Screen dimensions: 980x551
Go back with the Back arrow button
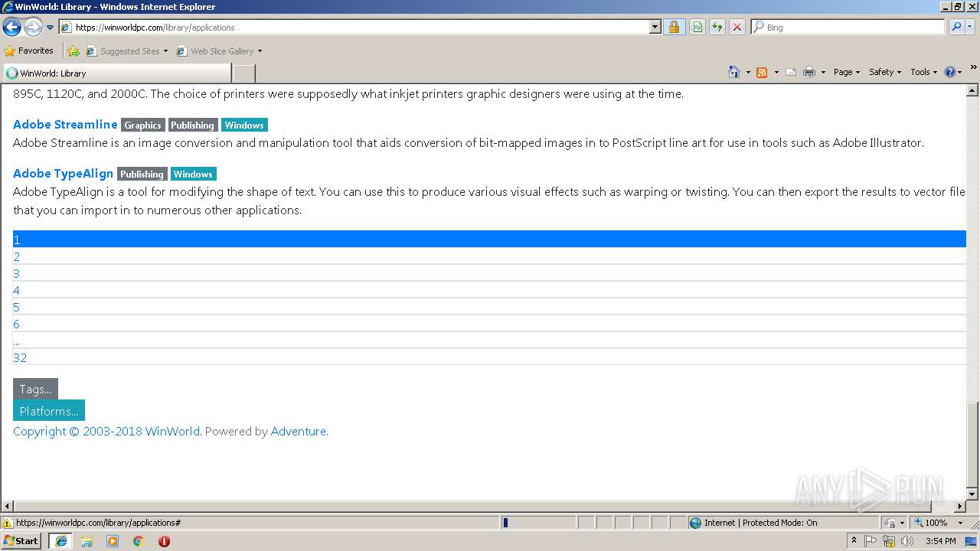click(x=11, y=28)
